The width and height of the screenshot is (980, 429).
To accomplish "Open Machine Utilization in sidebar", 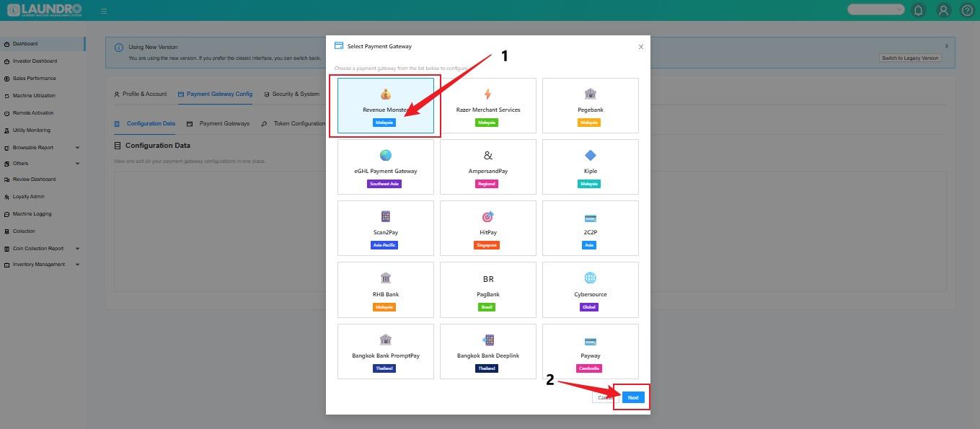I will [43, 96].
